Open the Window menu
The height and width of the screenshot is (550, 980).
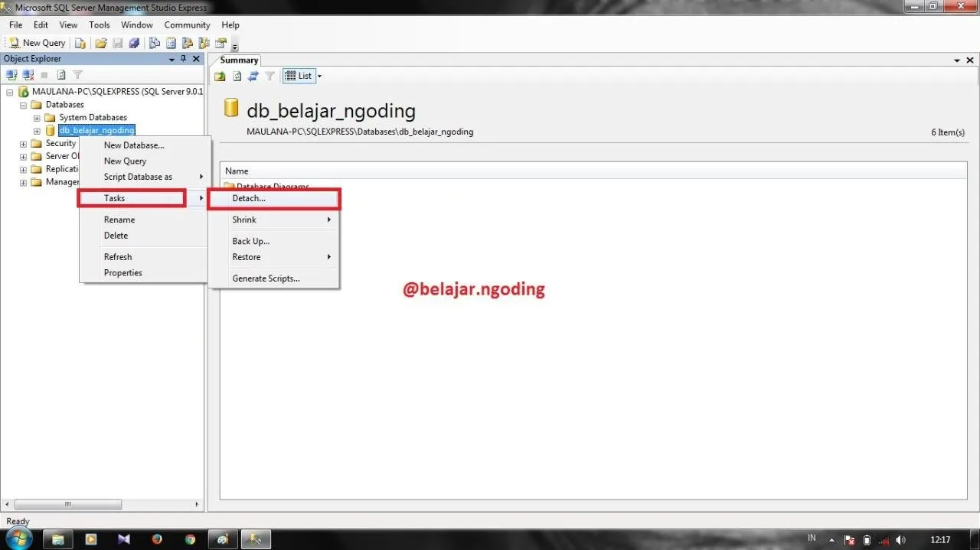[x=137, y=25]
